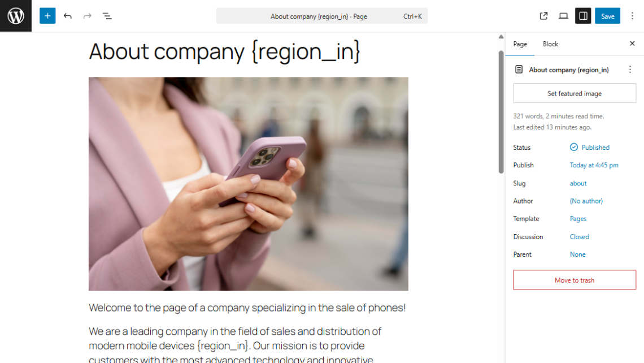
Task: View page in new tab icon
Action: 543,16
